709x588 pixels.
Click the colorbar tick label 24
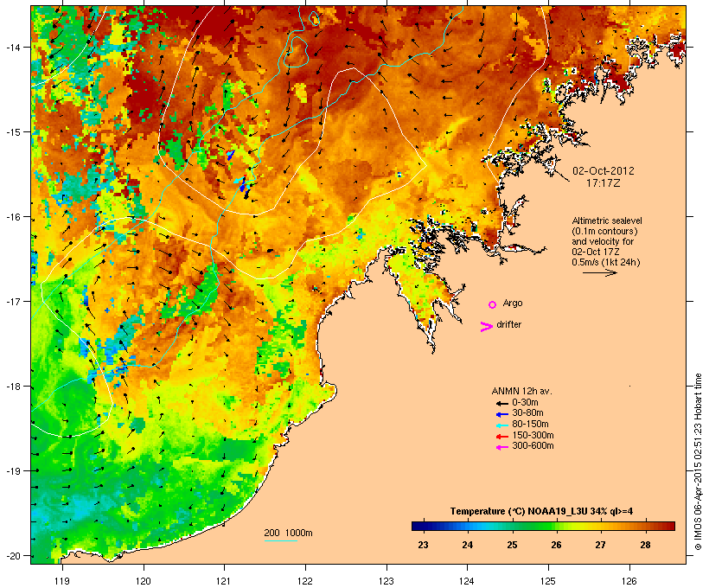click(468, 545)
